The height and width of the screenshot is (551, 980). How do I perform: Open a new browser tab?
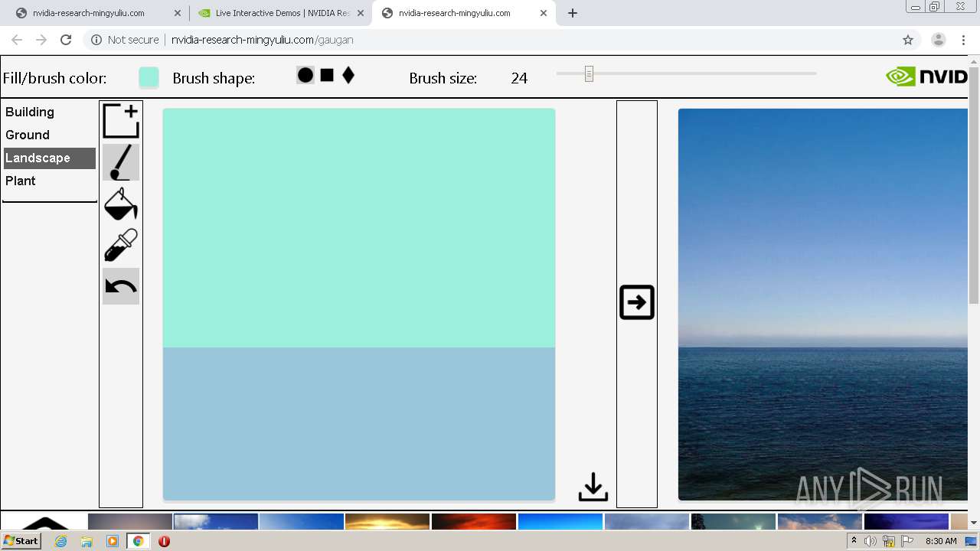click(x=573, y=13)
